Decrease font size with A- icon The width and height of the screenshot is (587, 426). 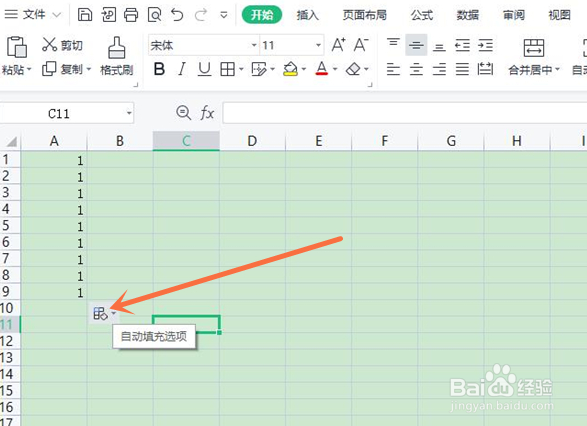click(361, 45)
